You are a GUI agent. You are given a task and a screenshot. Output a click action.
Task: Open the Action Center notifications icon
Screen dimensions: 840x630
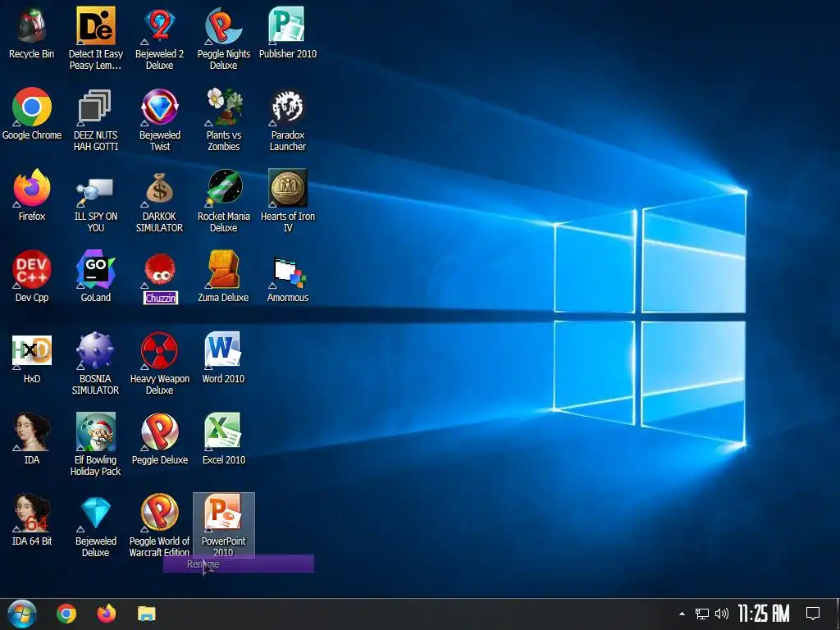click(813, 614)
